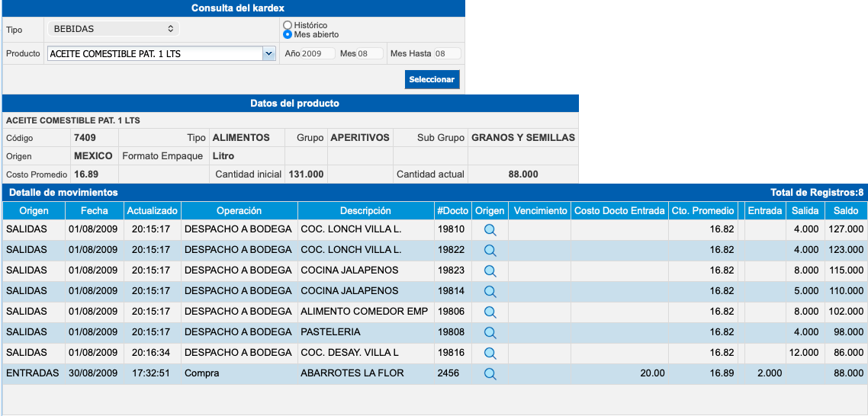Screen dimensions: 868x416
Task: Open magnifier for document 19814 row
Action: coord(490,291)
